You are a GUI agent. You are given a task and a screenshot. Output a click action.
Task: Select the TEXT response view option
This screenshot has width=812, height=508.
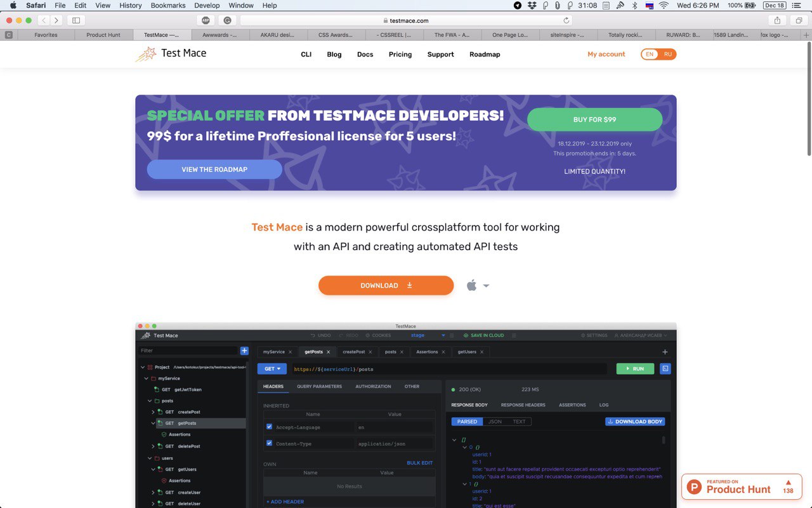pyautogui.click(x=519, y=422)
